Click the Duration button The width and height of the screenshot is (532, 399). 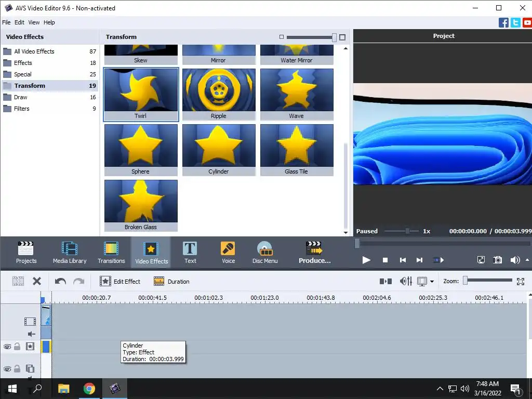(x=171, y=281)
